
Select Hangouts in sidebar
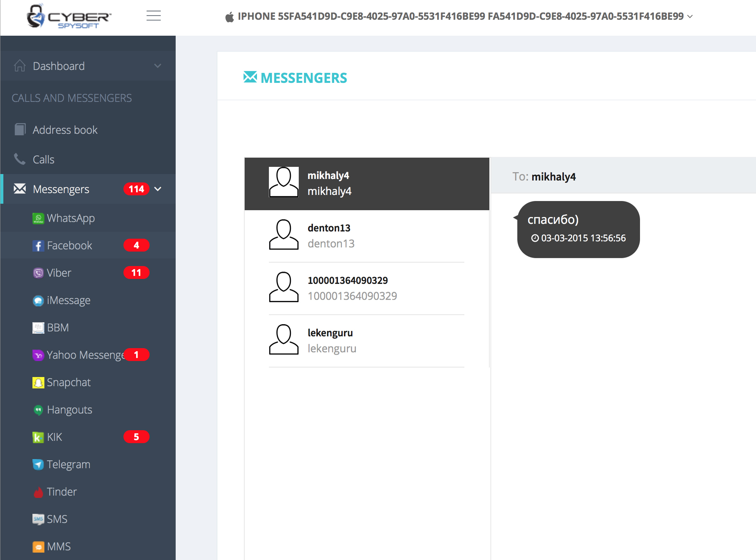coord(69,410)
